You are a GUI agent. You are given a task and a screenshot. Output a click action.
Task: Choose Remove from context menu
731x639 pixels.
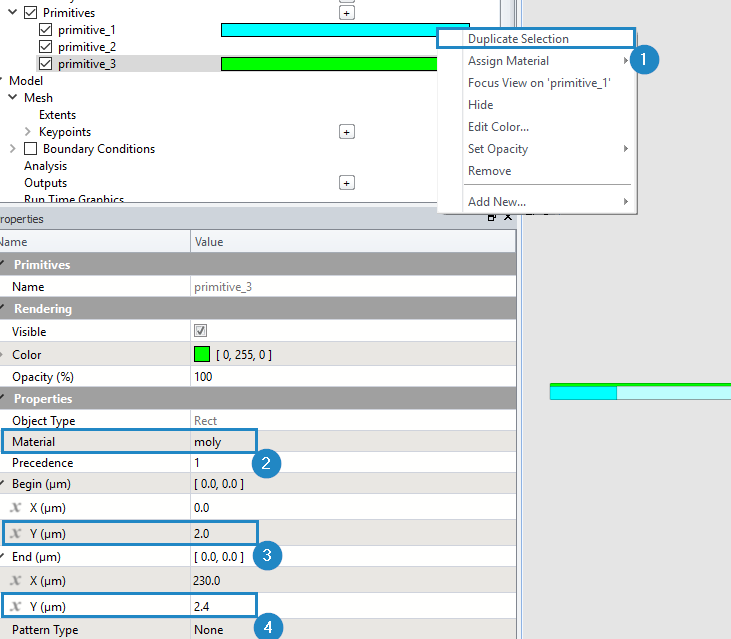(x=490, y=171)
